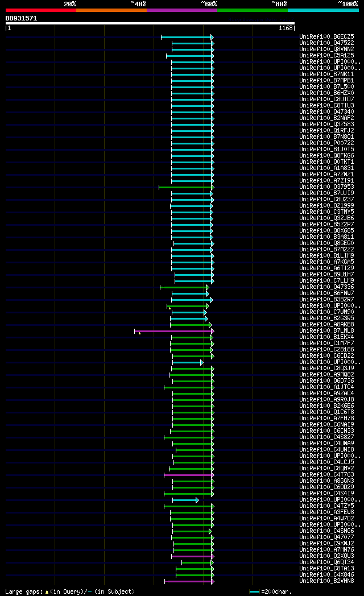Viewport: 364px width, 596px height.
Task: Select the UniRef100_B7MPB1 label
Action: click(x=326, y=81)
